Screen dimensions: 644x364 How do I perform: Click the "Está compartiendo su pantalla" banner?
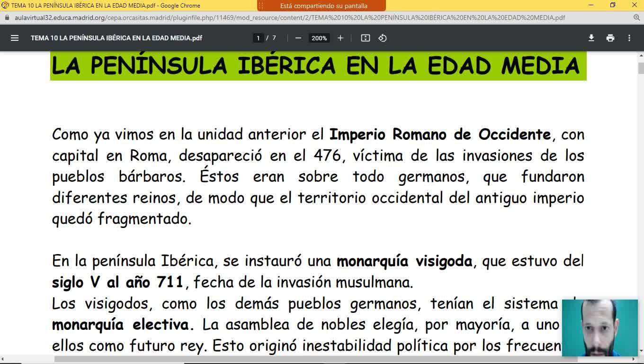(x=322, y=6)
